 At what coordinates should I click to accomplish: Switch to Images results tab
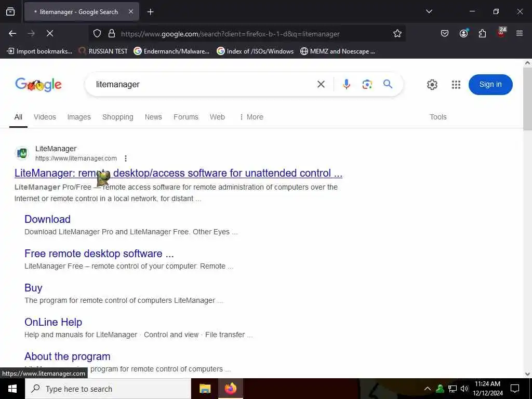79,117
